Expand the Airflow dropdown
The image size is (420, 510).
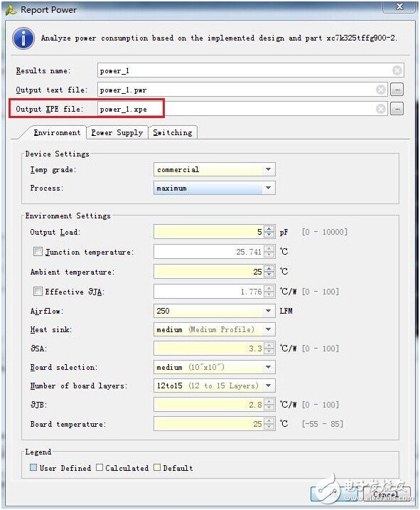(x=214, y=311)
